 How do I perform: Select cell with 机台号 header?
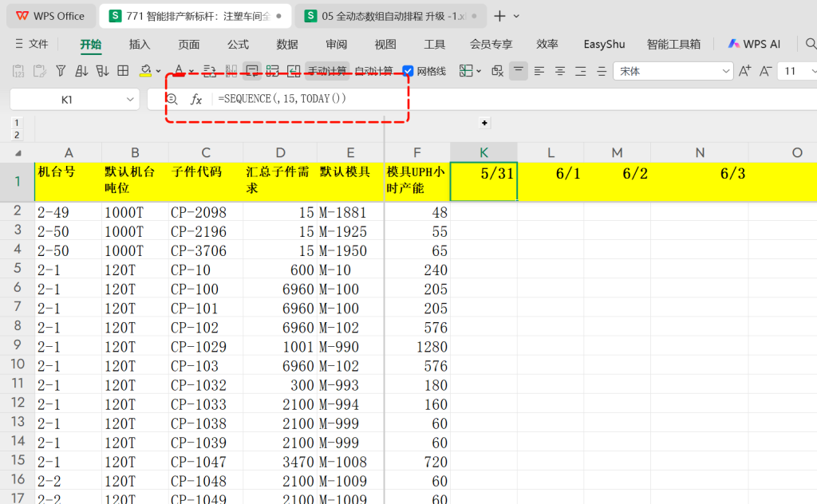[69, 181]
